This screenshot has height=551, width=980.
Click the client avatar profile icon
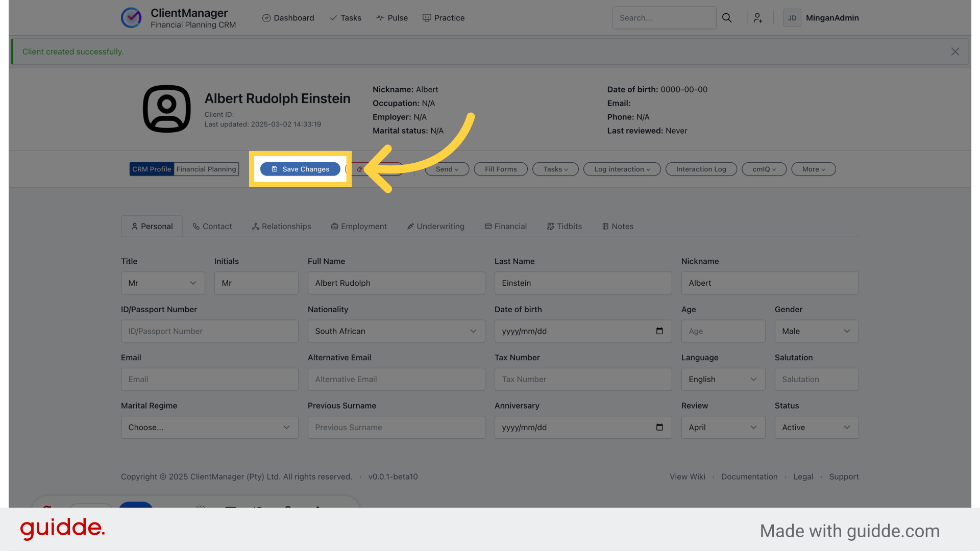[166, 109]
